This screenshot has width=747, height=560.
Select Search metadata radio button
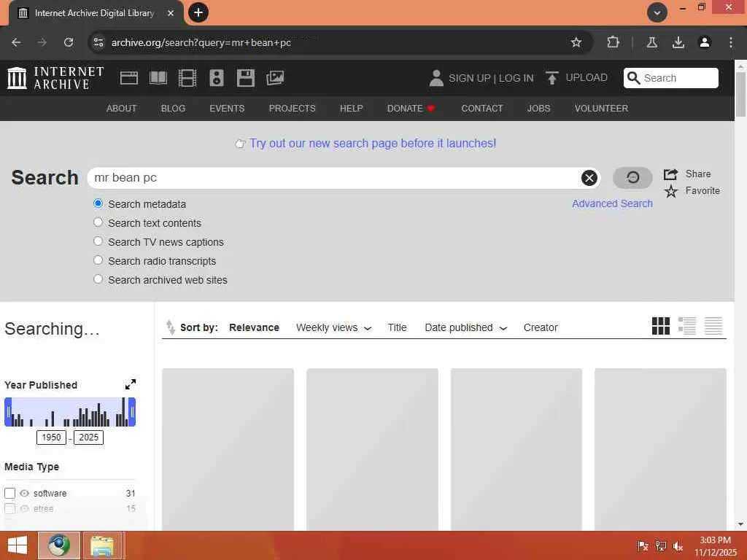point(98,203)
